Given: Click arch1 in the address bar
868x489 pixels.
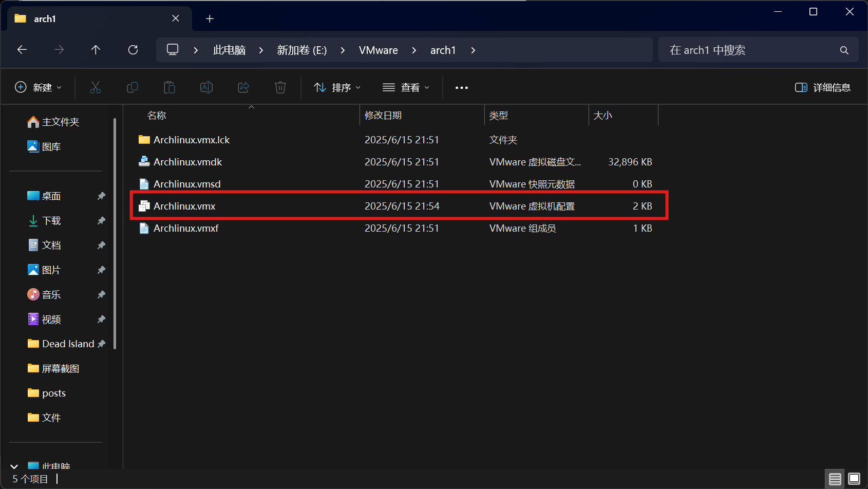Looking at the screenshot, I should (x=443, y=50).
